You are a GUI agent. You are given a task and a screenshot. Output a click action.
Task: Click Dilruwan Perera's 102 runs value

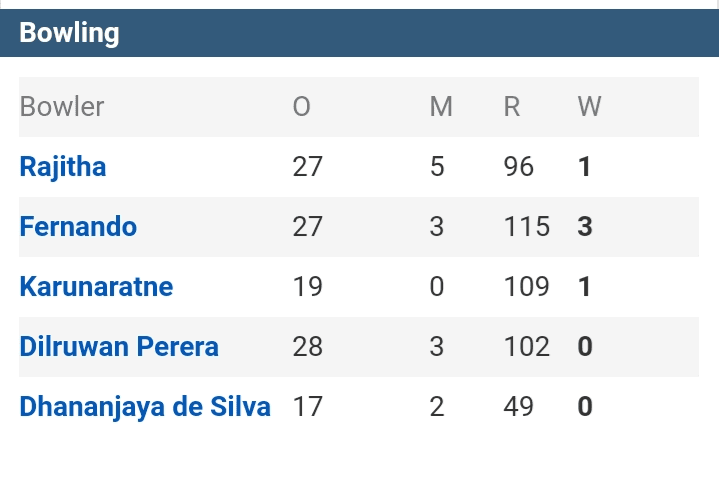527,347
